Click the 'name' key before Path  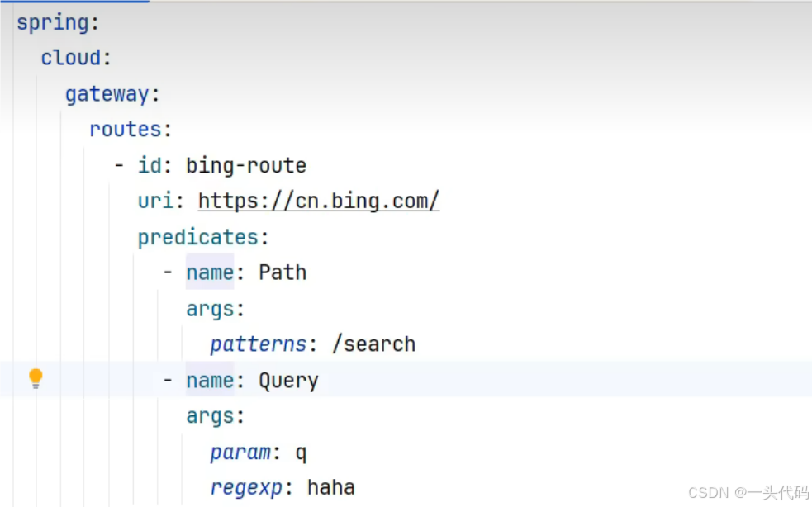coord(210,272)
